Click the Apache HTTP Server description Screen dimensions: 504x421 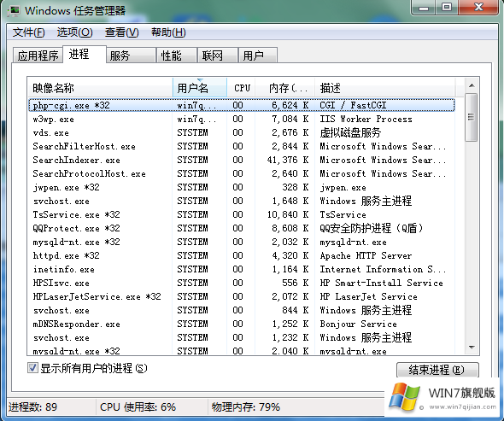(366, 256)
